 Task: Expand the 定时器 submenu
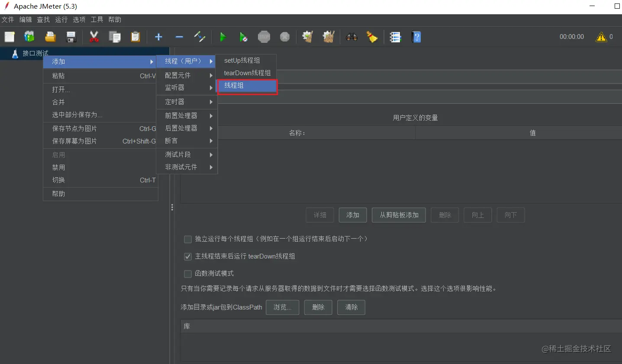click(x=187, y=102)
